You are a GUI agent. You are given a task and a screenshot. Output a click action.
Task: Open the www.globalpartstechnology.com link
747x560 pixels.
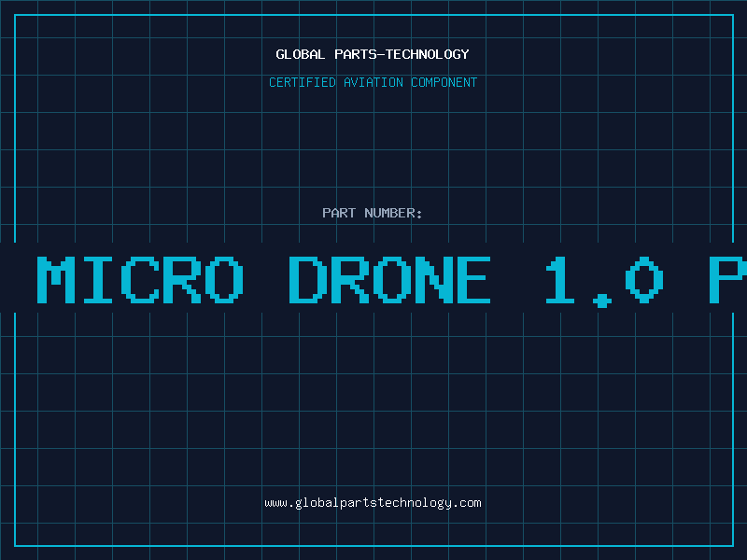pos(373,503)
